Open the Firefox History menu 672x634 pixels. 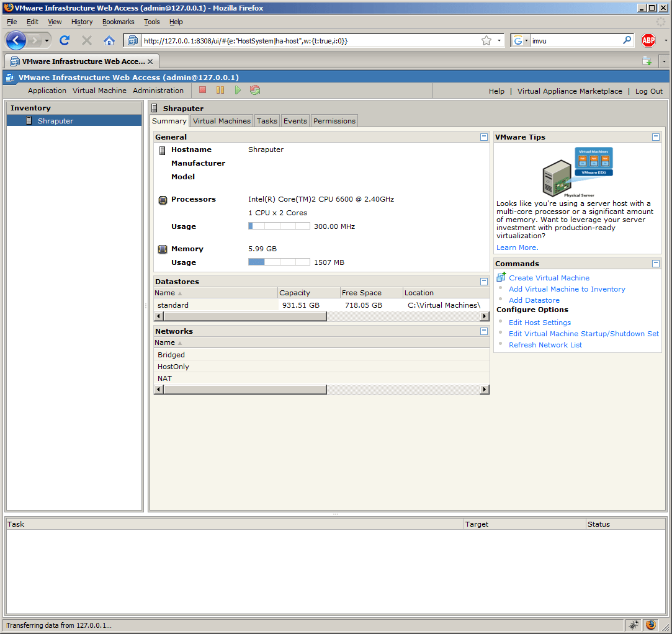point(82,22)
